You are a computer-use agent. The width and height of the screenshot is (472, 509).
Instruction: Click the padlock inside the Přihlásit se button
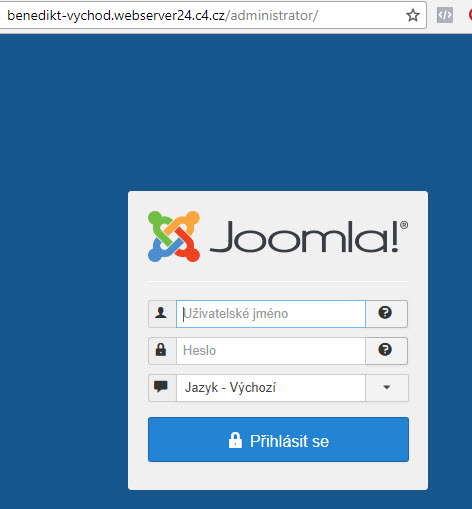235,440
